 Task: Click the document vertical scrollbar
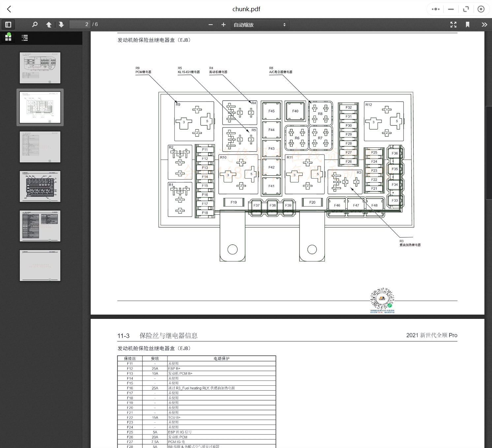[488, 153]
